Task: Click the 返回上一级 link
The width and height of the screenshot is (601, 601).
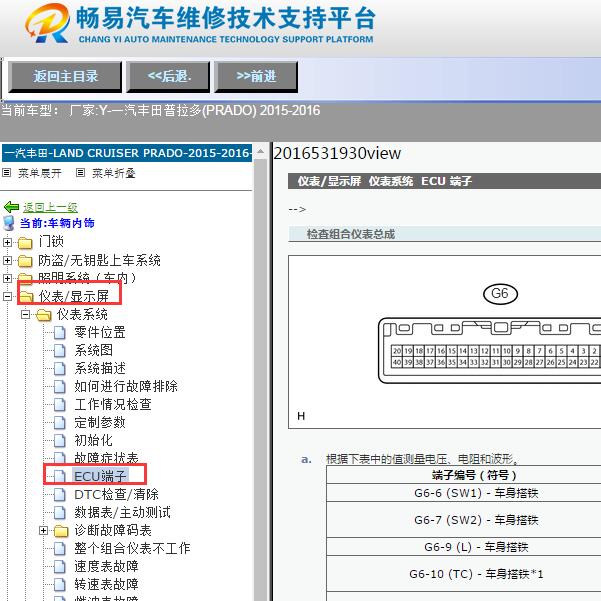Action: tap(50, 207)
